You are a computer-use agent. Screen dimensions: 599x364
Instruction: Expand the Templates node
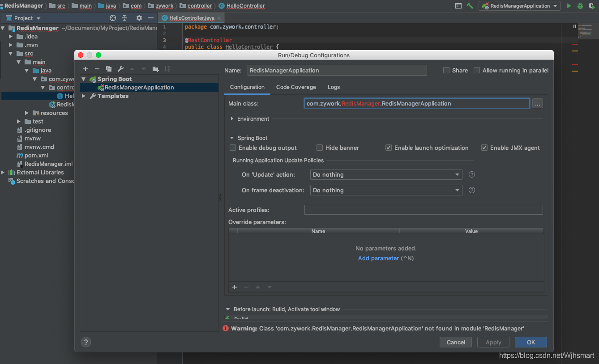pos(83,96)
